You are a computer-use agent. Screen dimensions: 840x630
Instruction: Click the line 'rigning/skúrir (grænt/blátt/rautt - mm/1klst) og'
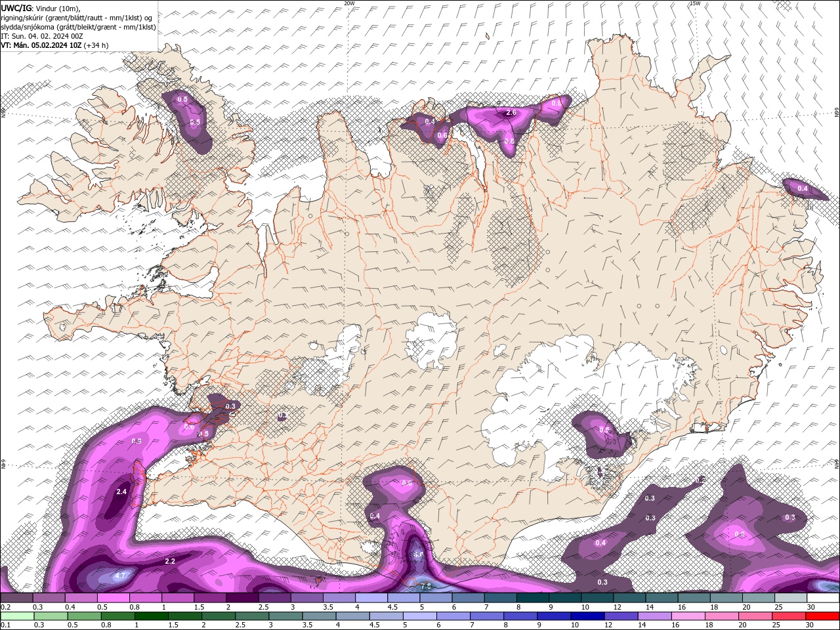tap(77, 17)
